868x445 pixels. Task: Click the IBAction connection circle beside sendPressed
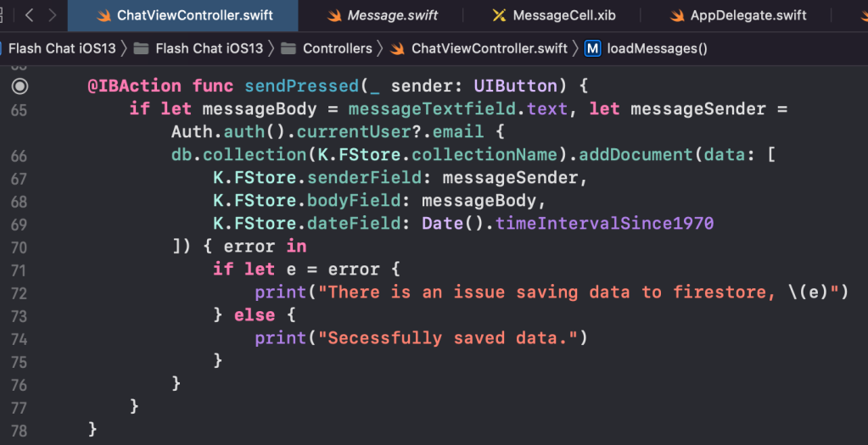20,86
